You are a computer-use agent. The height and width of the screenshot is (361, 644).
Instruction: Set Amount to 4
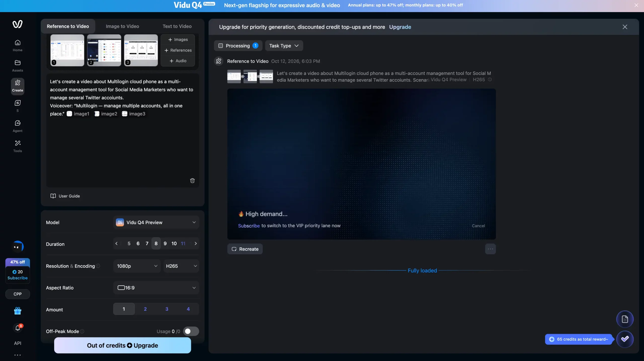click(188, 309)
